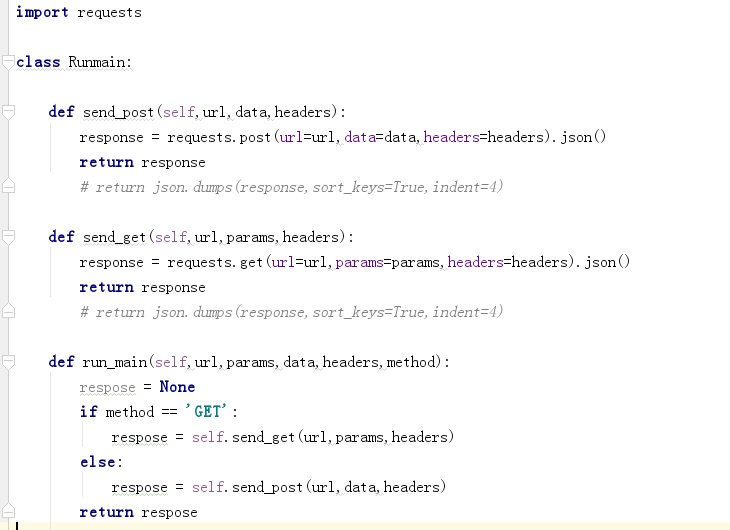The width and height of the screenshot is (730, 530).
Task: Click 'params=params' keyword argument name
Action: [x=359, y=263]
